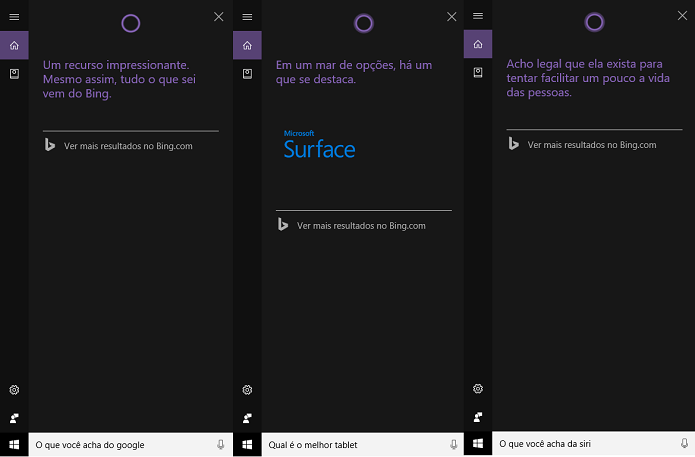Viewport: 695px width, 457px height.
Task: Open Feedback icon in the google query panel
Action: 14,418
